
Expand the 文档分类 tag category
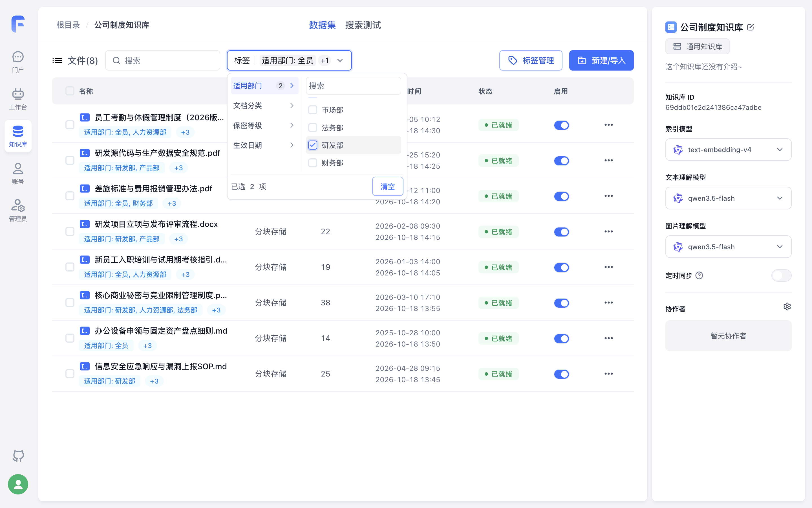264,106
